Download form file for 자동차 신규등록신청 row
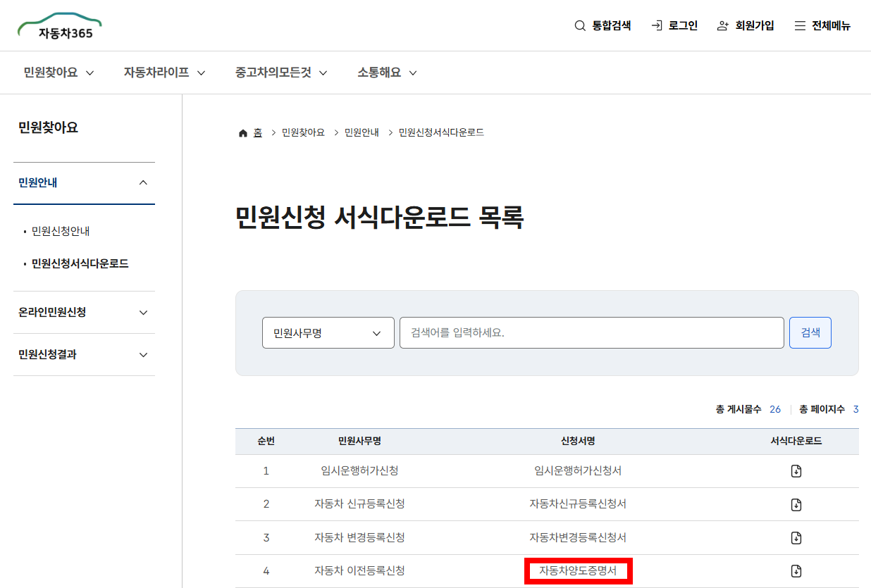 [x=796, y=504]
